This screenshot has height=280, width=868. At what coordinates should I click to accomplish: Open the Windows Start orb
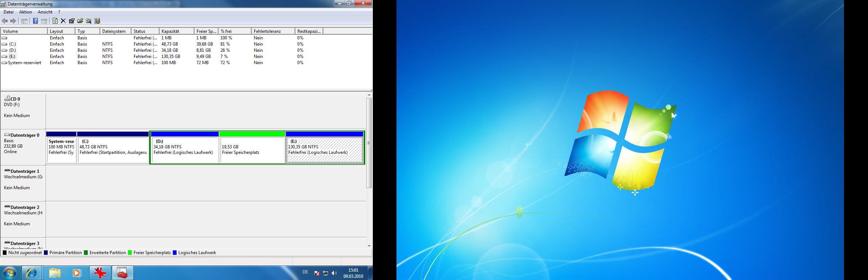(x=10, y=273)
